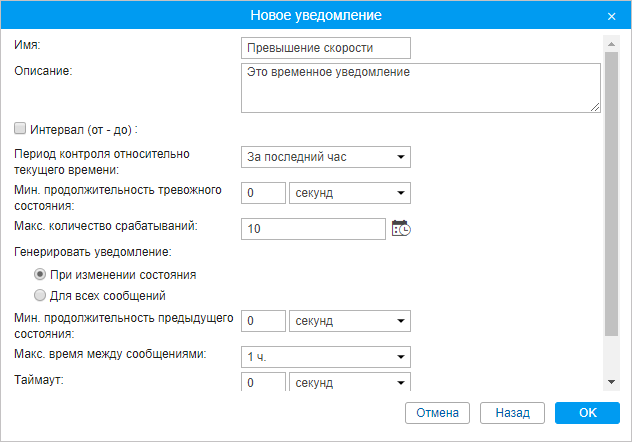Click into the Описание text area
Viewport: 632px width, 442px height.
tap(420, 88)
